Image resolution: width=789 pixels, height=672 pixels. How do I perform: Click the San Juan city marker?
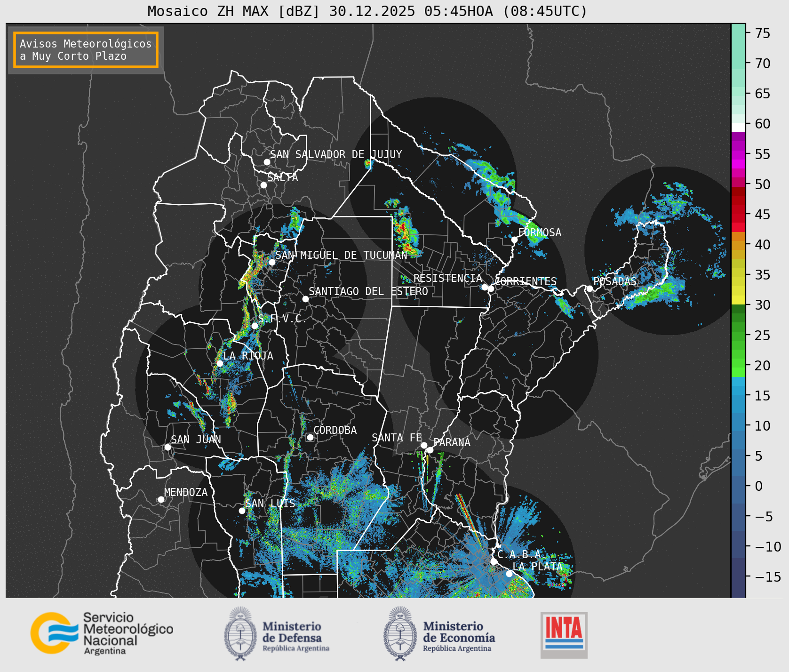pyautogui.click(x=167, y=447)
